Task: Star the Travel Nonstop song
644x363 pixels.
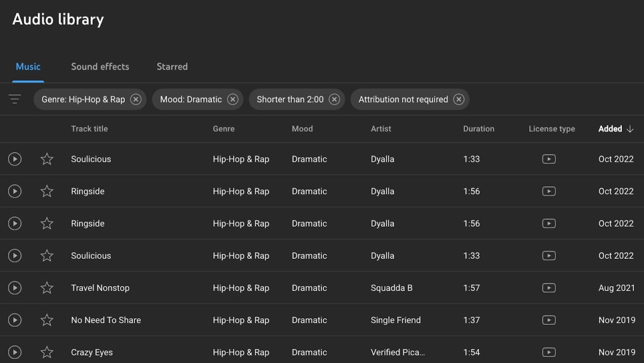Action: pos(46,287)
